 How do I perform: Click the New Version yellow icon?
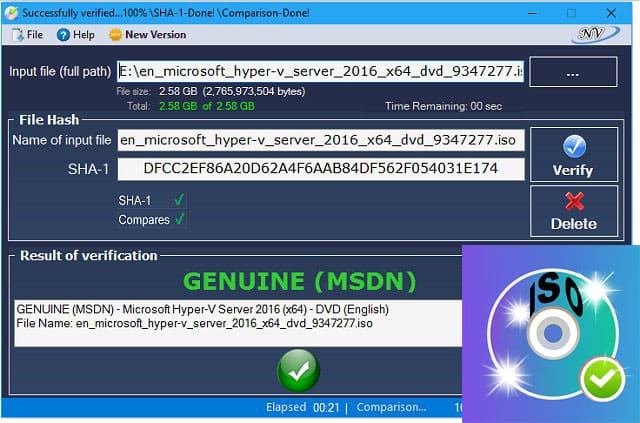pos(116,35)
